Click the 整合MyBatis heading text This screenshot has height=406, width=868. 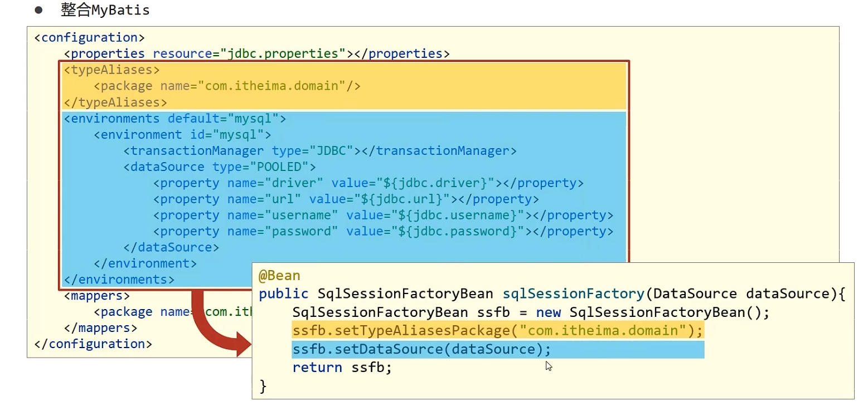click(x=105, y=10)
